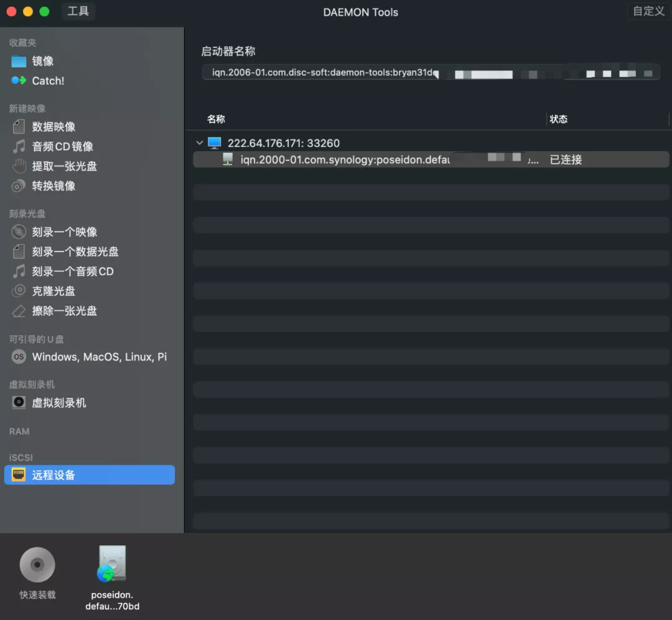This screenshot has height=620, width=672.
Task: Select 刻录一个音频CD entry
Action: pyautogui.click(x=73, y=271)
